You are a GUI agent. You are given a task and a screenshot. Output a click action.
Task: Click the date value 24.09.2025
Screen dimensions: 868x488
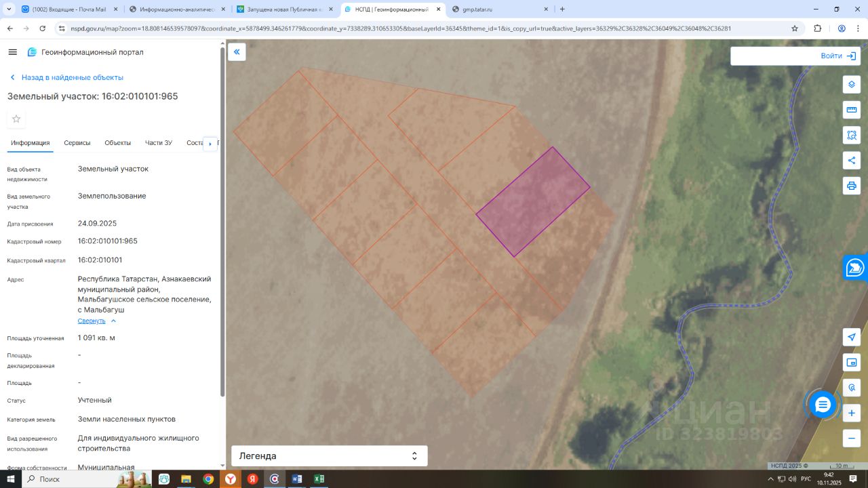pos(98,224)
